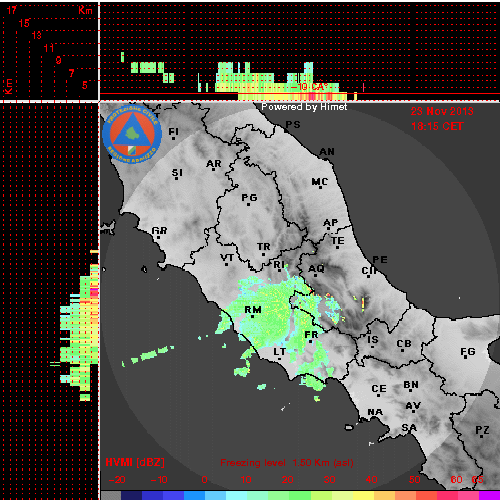Click the AR city label
Screen dimensions: 500x500
pos(214,164)
